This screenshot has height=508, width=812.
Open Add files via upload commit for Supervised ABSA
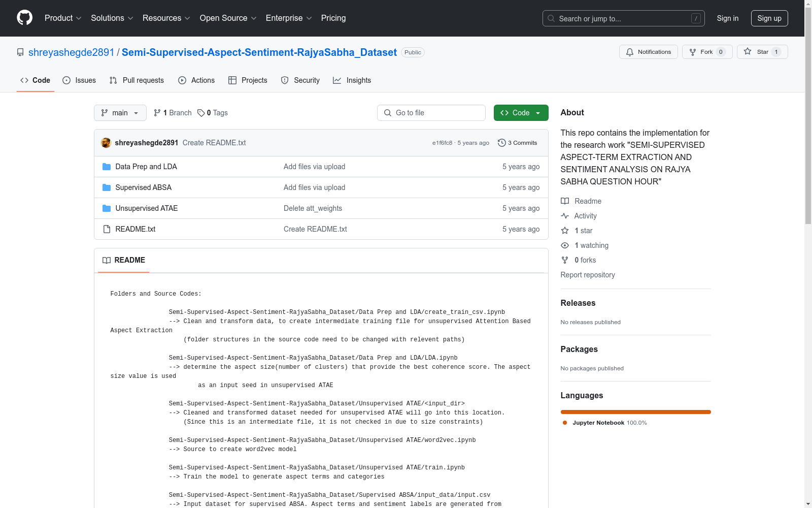click(x=315, y=187)
